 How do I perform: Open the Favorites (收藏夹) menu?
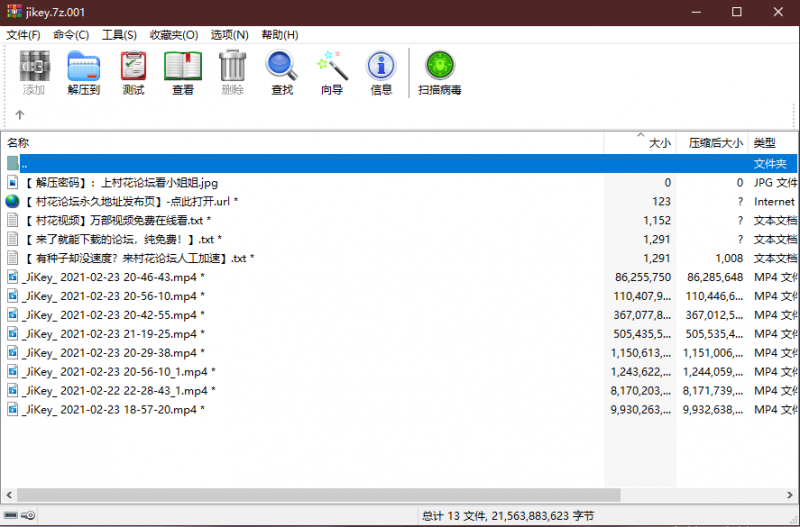click(174, 34)
